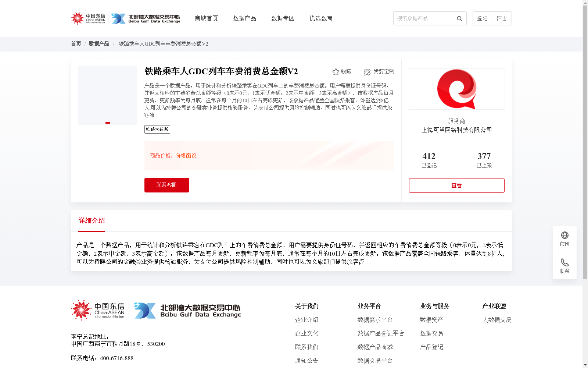Screen dimensions: 588x368
Task: Go to 数据专区 in the navigation
Action: (283, 18)
